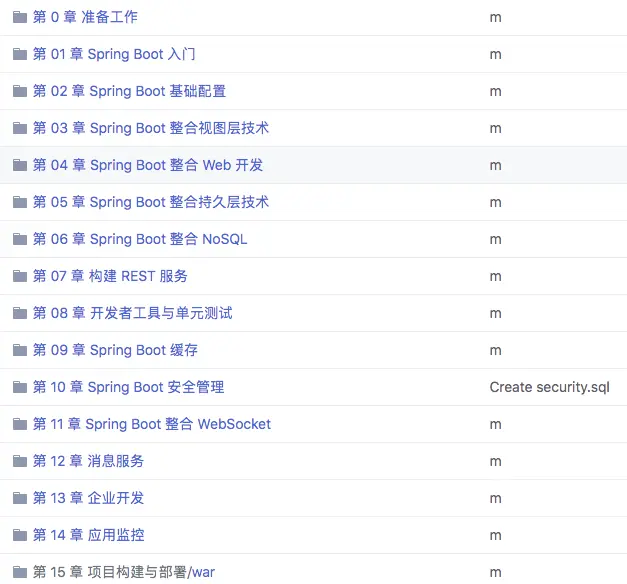
Task: Open 第 05 章 Spring Boot 整合持久层技术 link
Action: [151, 202]
